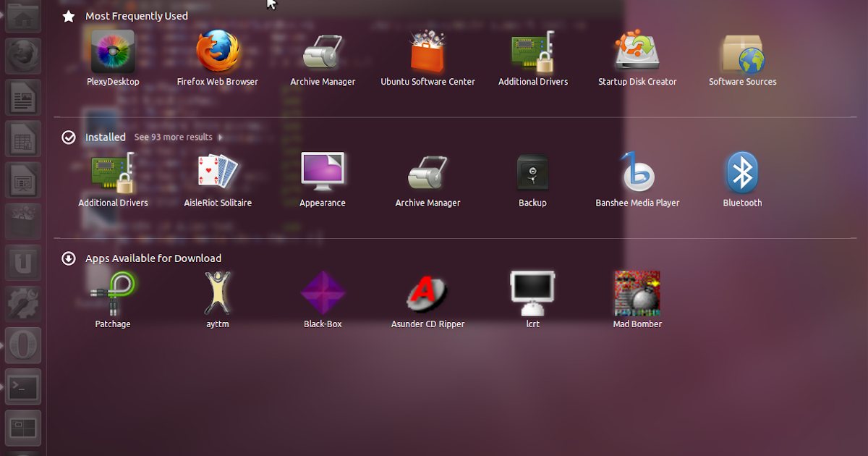Screen dimensions: 868x456
Task: Open LibreOffice Impress from the launcher
Action: point(23,180)
